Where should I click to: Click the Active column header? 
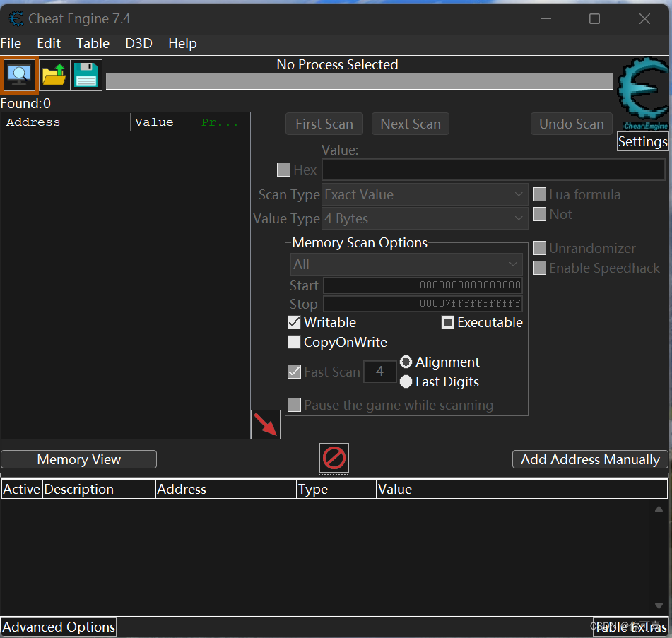pos(21,489)
